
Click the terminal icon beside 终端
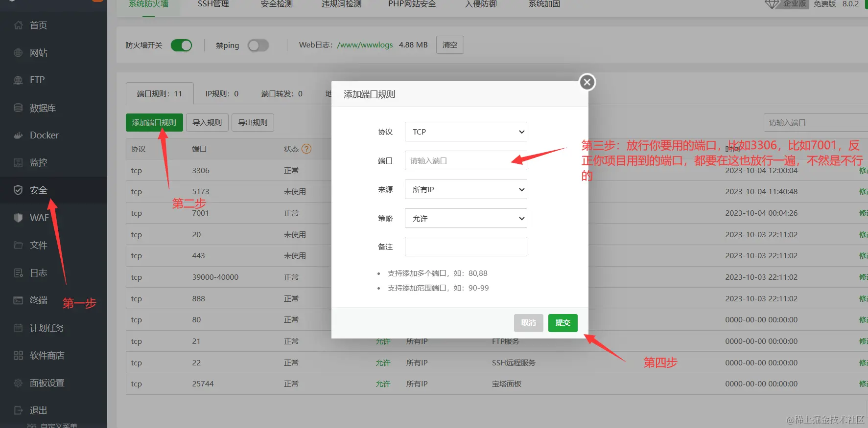click(x=18, y=300)
